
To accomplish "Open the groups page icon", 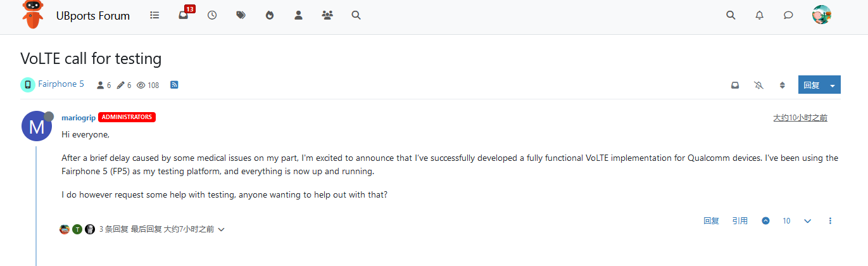I will [327, 15].
